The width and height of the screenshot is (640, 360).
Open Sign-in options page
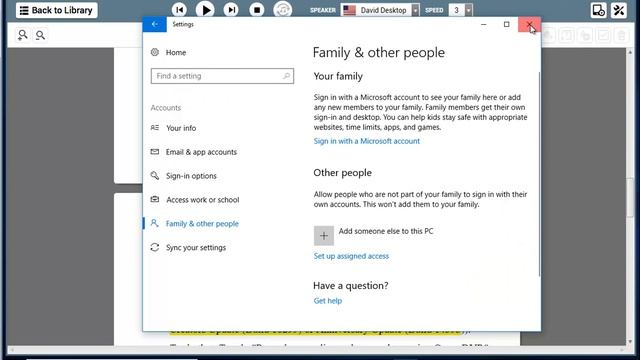(x=191, y=176)
